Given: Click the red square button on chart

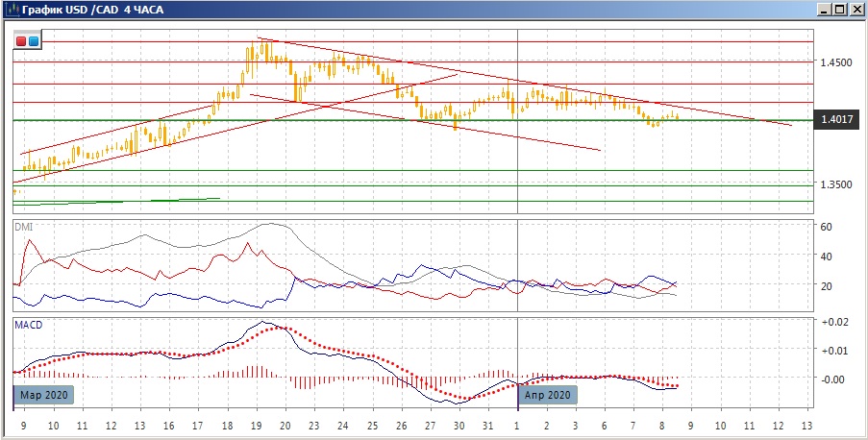Looking at the screenshot, I should (x=22, y=41).
